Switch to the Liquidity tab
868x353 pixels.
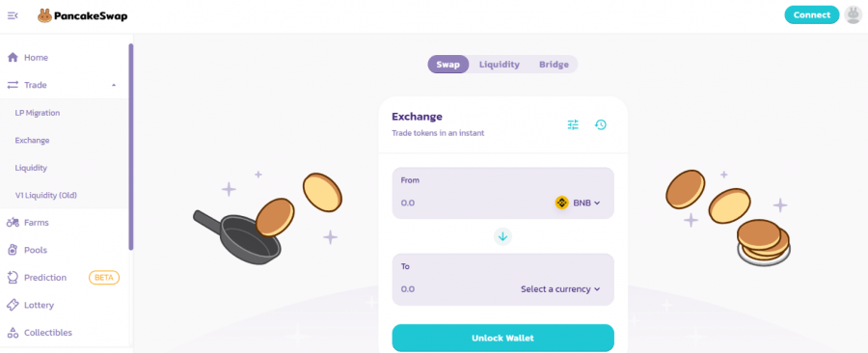[500, 65]
